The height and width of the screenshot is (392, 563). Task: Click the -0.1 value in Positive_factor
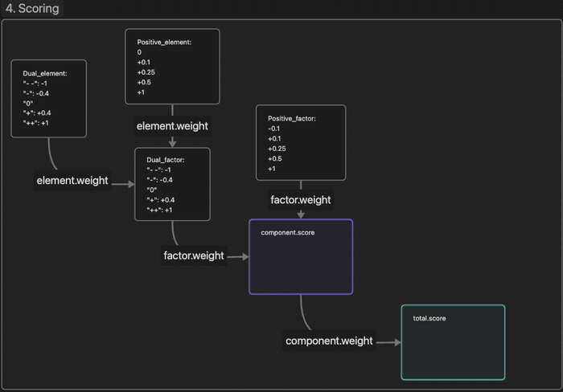(x=273, y=129)
